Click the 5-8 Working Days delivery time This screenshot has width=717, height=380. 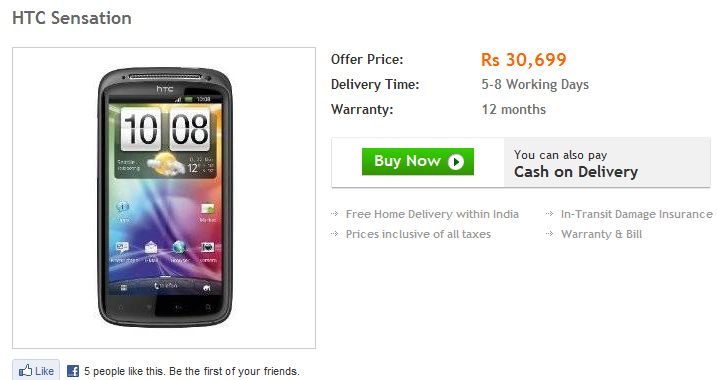click(535, 85)
